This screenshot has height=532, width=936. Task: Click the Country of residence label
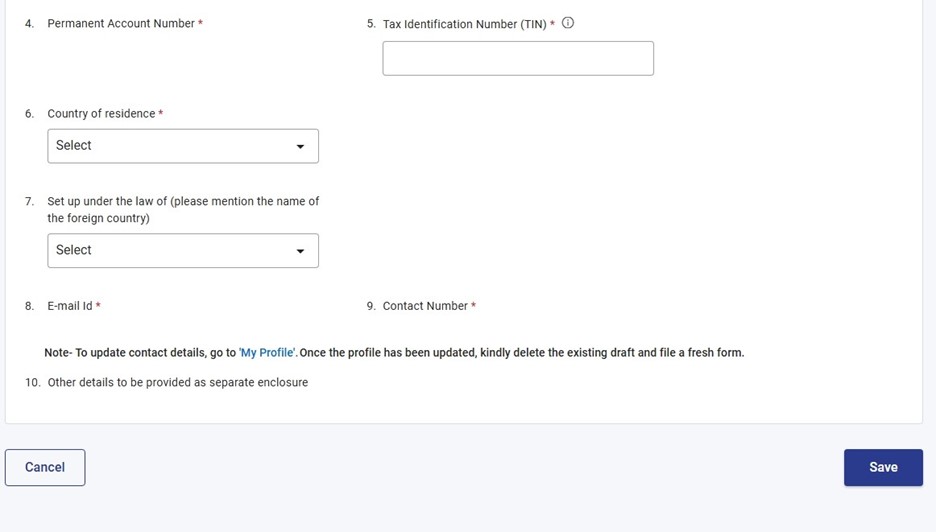tap(101, 114)
